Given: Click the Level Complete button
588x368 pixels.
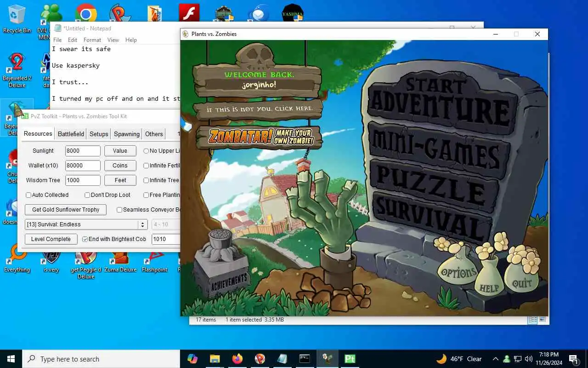Looking at the screenshot, I should pos(51,239).
